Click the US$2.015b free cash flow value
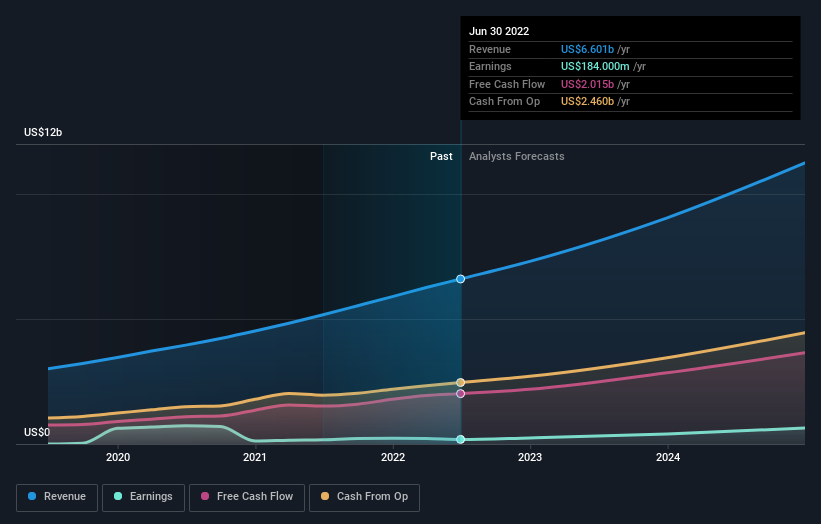The image size is (821, 524). click(x=587, y=84)
